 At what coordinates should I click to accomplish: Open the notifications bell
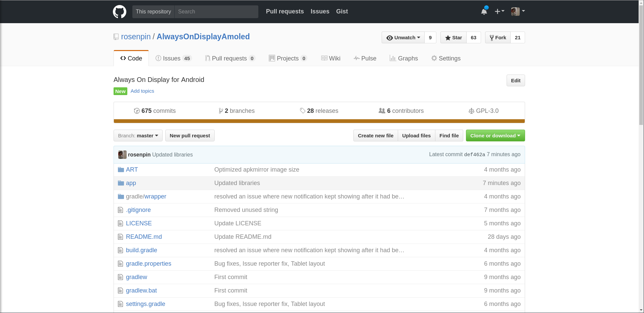coord(484,12)
